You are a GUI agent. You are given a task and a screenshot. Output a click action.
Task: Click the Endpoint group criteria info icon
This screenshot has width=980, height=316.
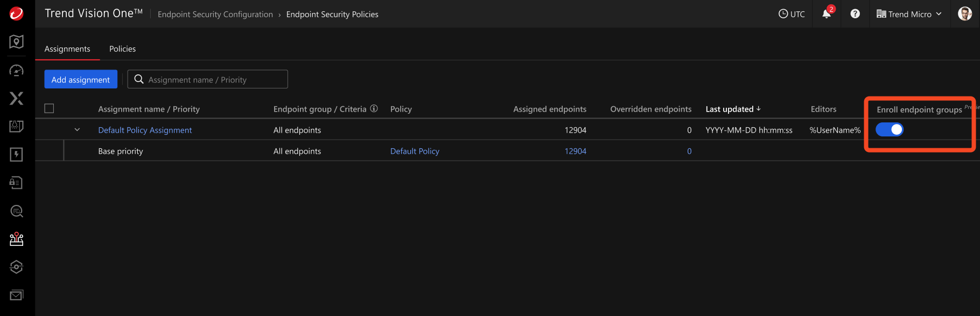(x=374, y=108)
